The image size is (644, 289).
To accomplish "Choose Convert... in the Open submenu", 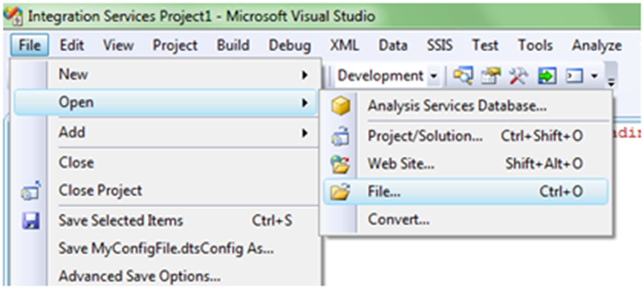I will coord(399,220).
